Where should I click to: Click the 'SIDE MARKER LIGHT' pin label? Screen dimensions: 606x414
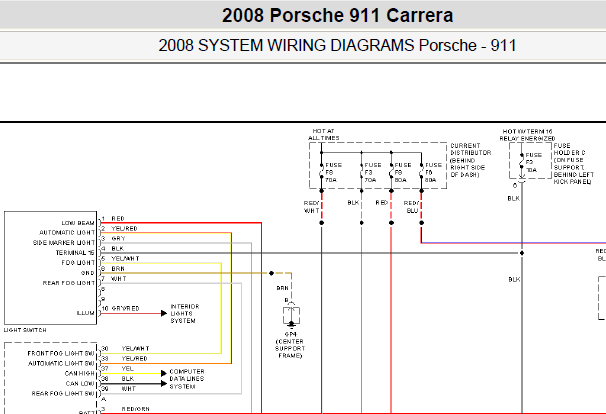click(64, 243)
